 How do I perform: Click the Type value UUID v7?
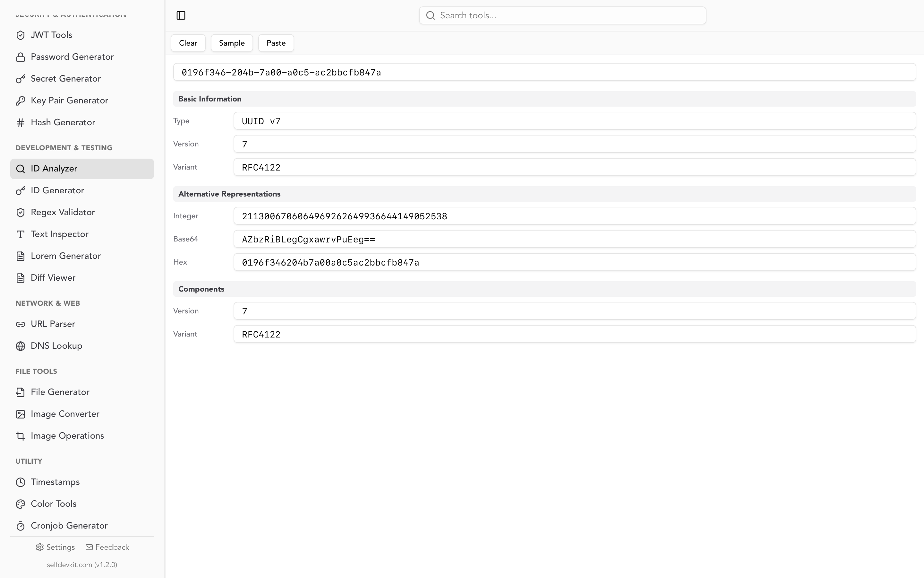coord(575,121)
